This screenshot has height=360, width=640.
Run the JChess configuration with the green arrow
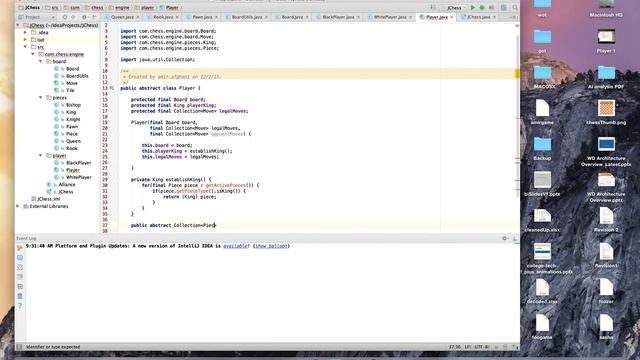[x=473, y=7]
